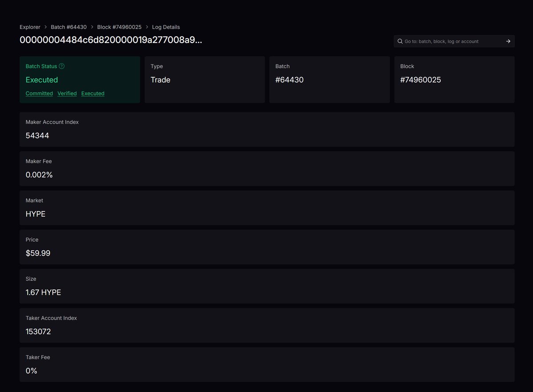
Task: Select the HYPE market value
Action: coord(36,214)
